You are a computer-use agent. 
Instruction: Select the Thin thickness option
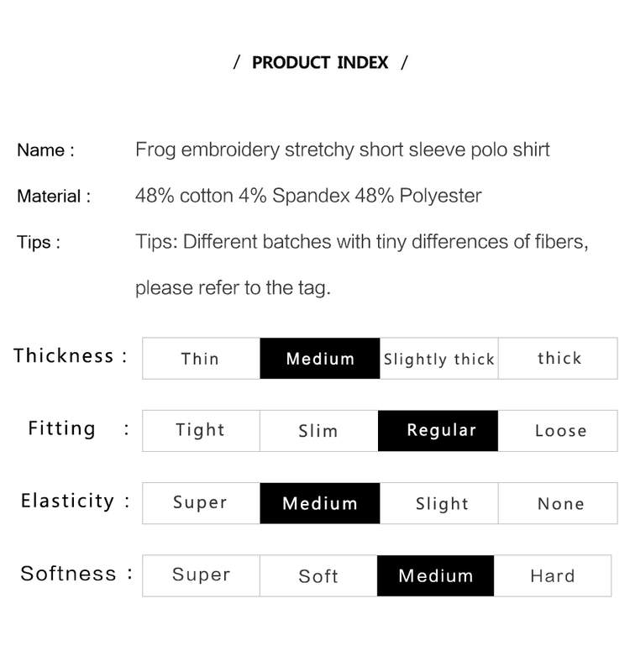[201, 359]
